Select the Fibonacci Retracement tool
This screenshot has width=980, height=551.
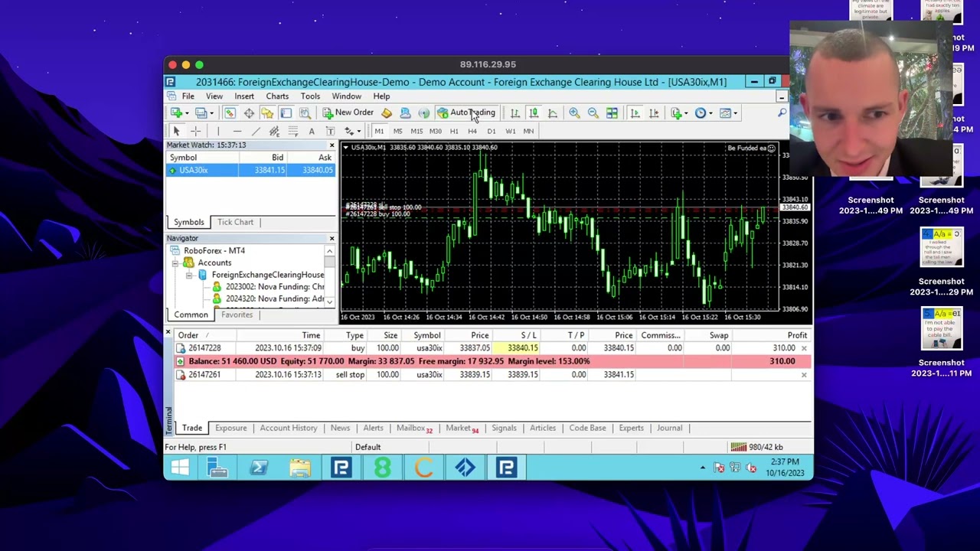click(292, 131)
